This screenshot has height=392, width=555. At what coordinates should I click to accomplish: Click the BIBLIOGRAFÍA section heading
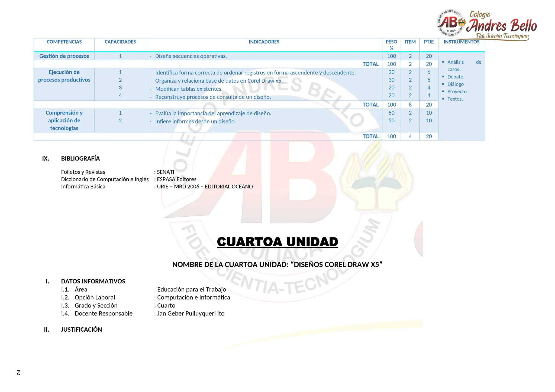[80, 159]
